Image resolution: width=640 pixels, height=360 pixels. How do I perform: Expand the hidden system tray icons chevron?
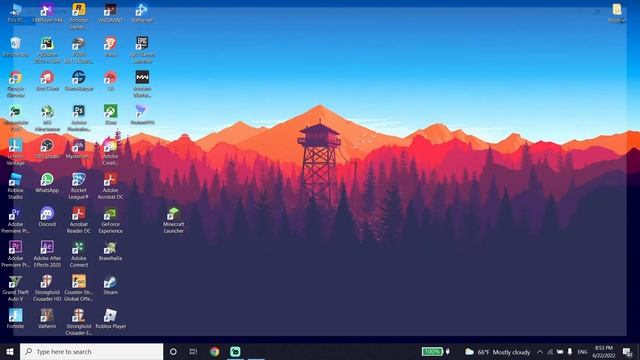(540, 352)
